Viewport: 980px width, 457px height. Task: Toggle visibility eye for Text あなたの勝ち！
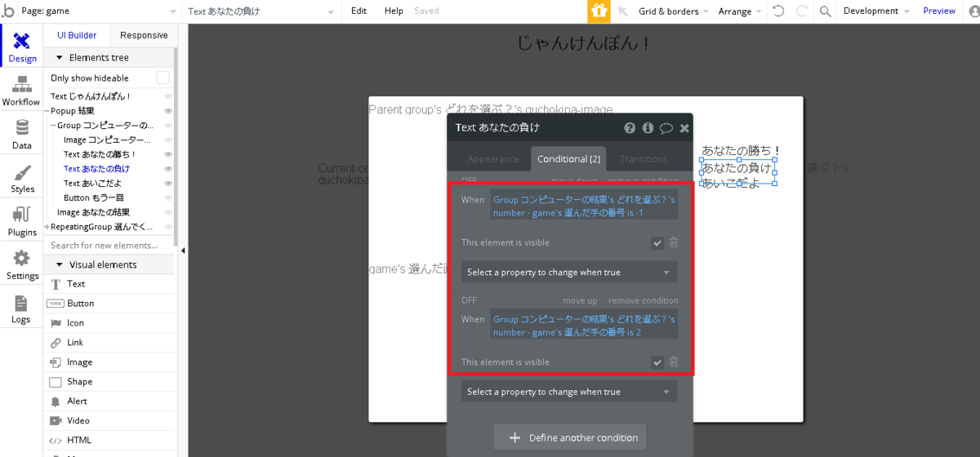[168, 154]
